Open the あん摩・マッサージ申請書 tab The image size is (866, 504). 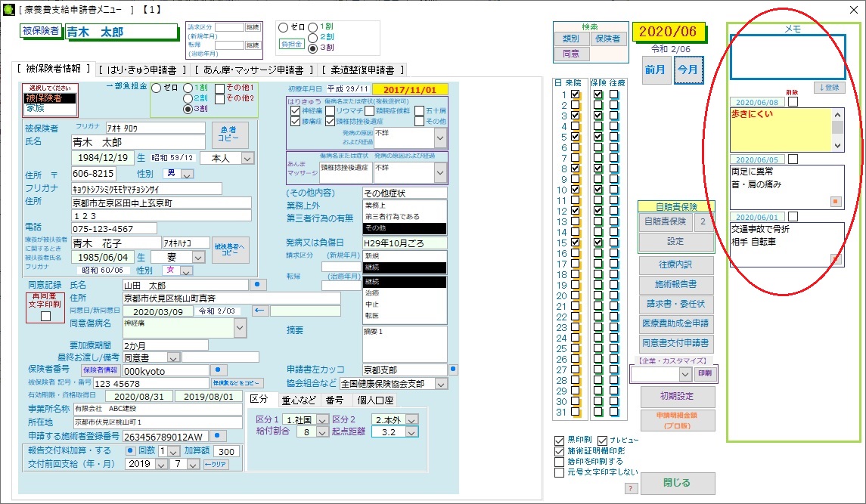point(253,70)
